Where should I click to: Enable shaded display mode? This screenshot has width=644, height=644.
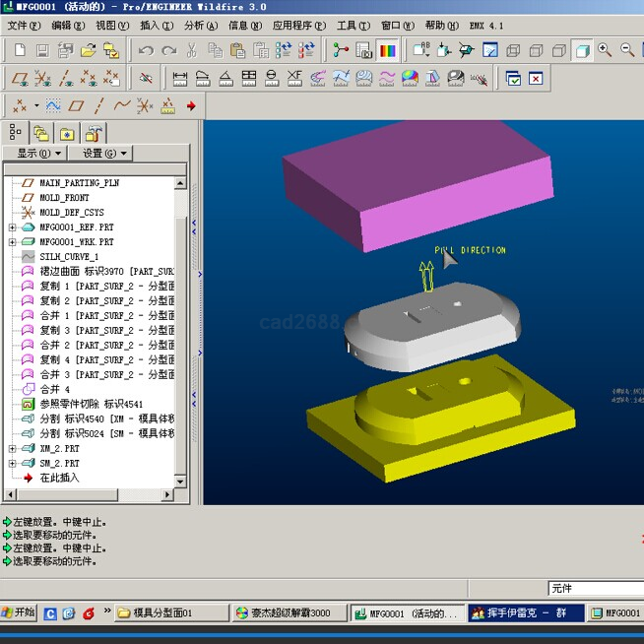pos(582,49)
